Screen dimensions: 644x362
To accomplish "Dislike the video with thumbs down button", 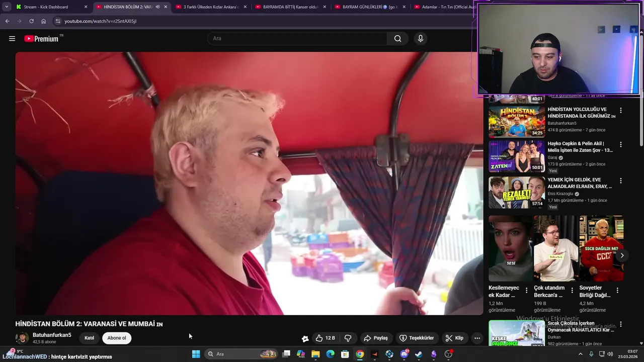I will point(348,338).
